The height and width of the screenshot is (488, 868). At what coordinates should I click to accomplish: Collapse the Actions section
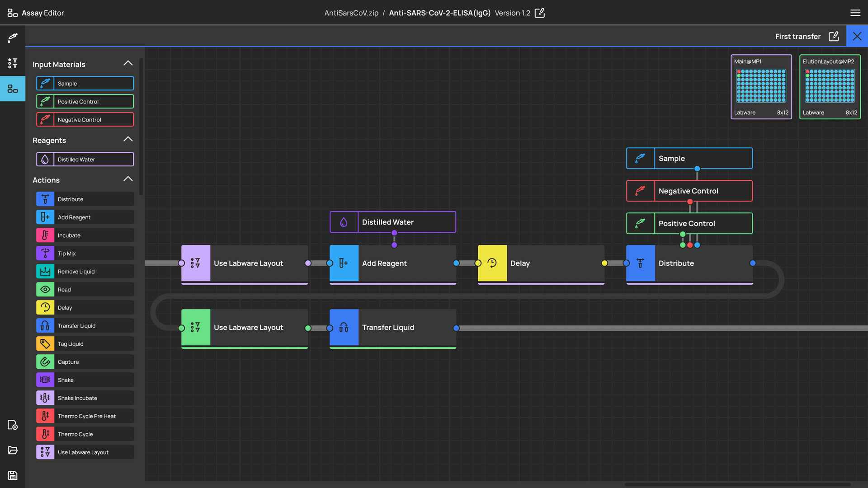coord(128,179)
